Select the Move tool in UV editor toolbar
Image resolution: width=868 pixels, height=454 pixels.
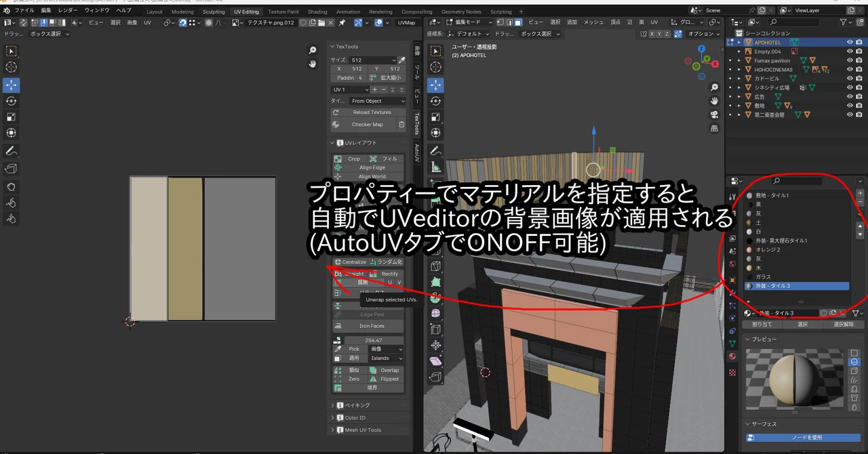11,85
